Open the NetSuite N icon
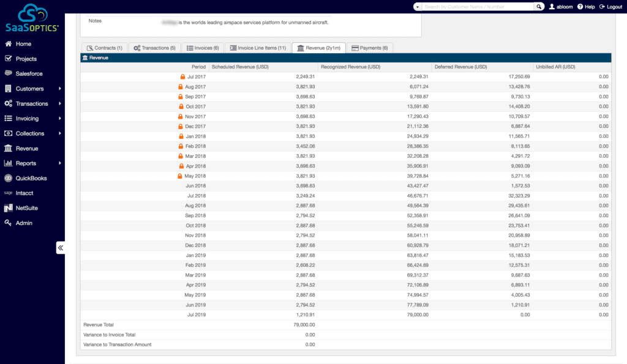 pyautogui.click(x=8, y=208)
